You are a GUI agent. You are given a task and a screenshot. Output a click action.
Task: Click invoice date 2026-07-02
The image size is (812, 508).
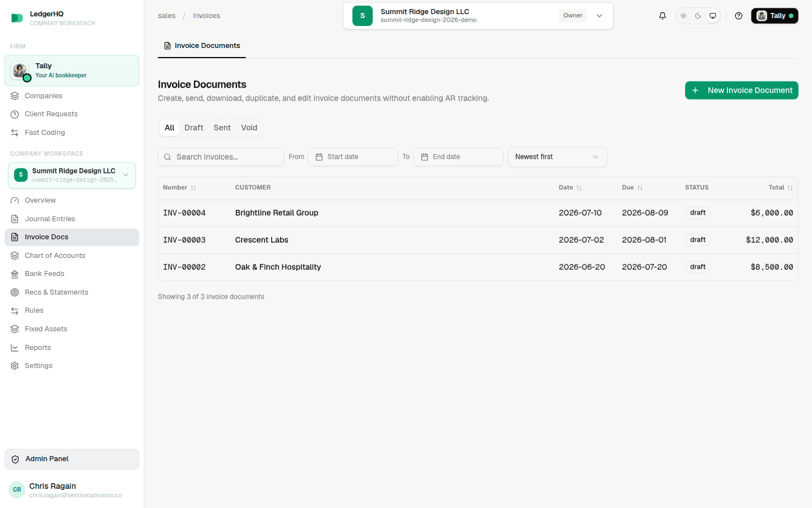pos(581,240)
